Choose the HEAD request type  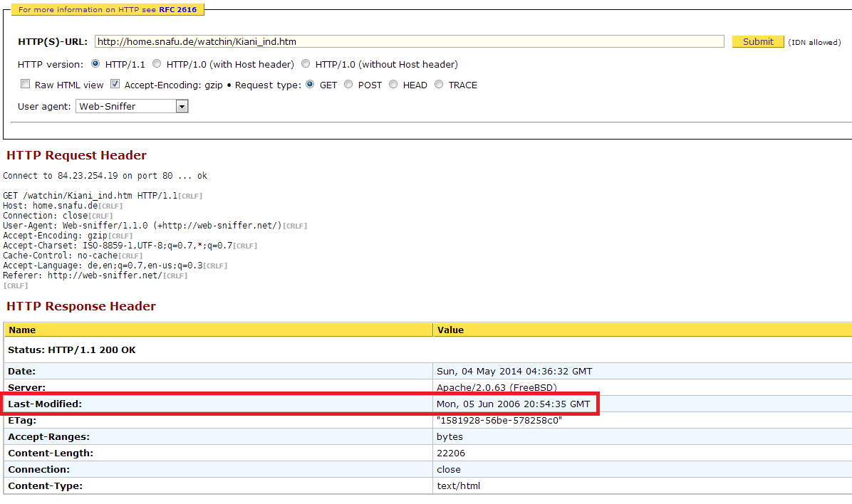393,84
